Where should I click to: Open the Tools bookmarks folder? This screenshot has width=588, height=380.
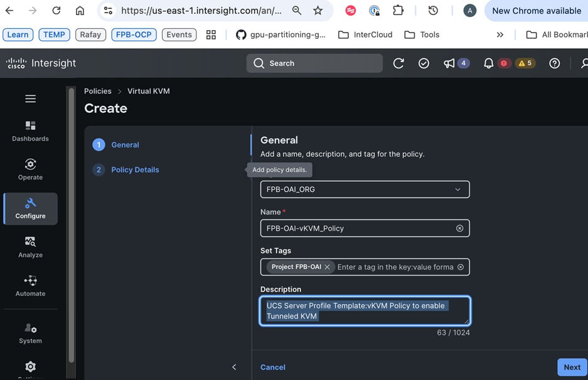tap(422, 35)
